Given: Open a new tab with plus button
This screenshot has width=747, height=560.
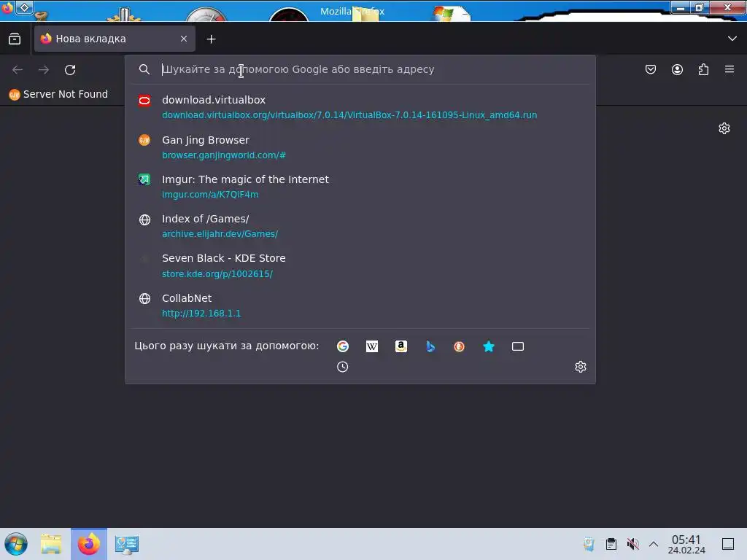Looking at the screenshot, I should (211, 39).
